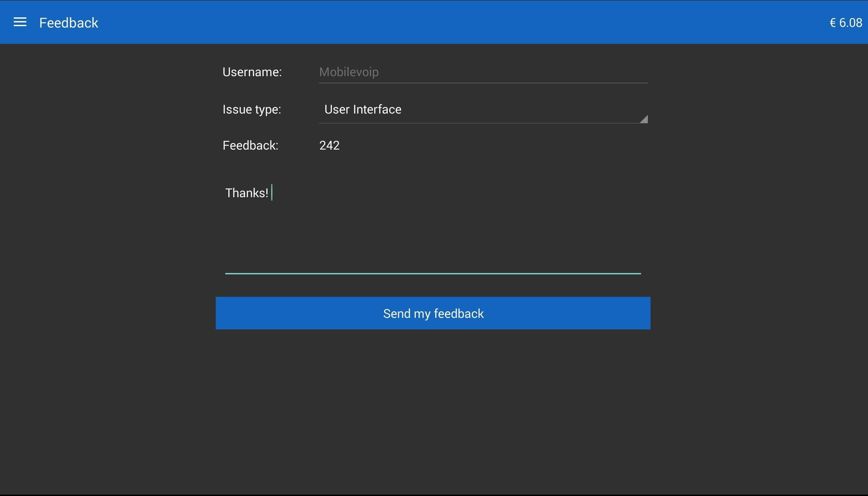Click the 242 remaining characters counter
The height and width of the screenshot is (496, 868).
329,146
